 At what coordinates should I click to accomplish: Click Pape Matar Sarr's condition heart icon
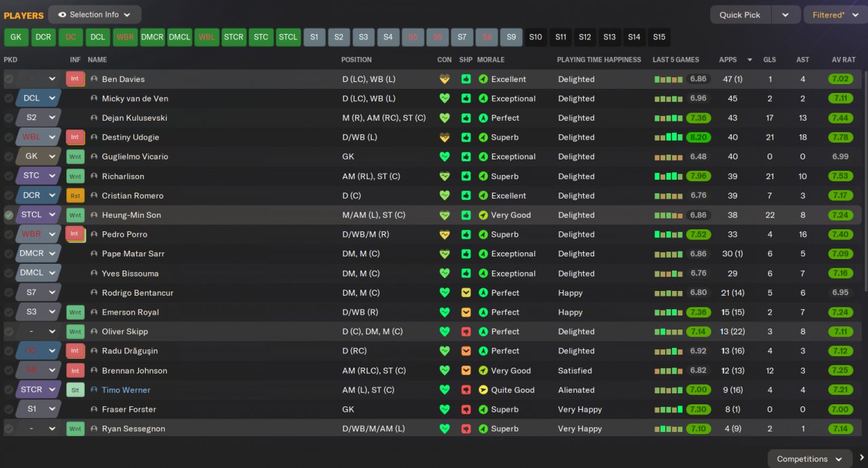(x=444, y=254)
